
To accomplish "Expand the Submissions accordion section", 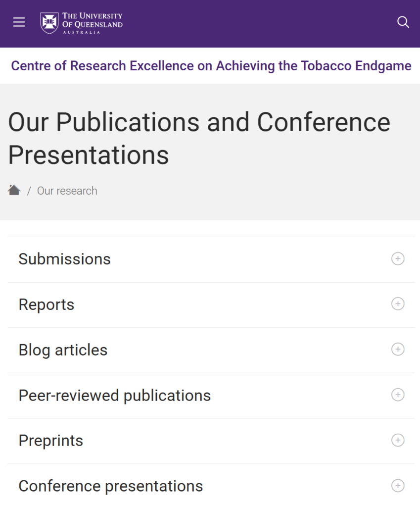I will (x=211, y=259).
